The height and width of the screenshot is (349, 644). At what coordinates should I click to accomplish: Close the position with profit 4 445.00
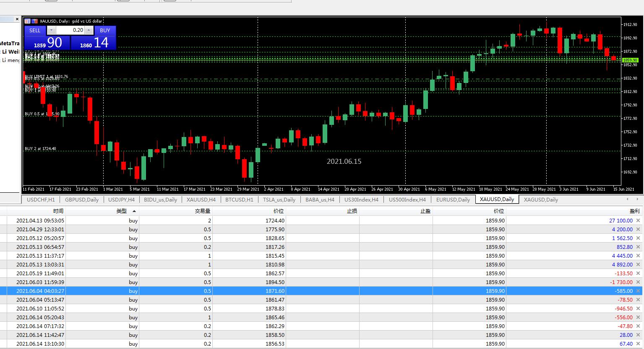pos(638,256)
